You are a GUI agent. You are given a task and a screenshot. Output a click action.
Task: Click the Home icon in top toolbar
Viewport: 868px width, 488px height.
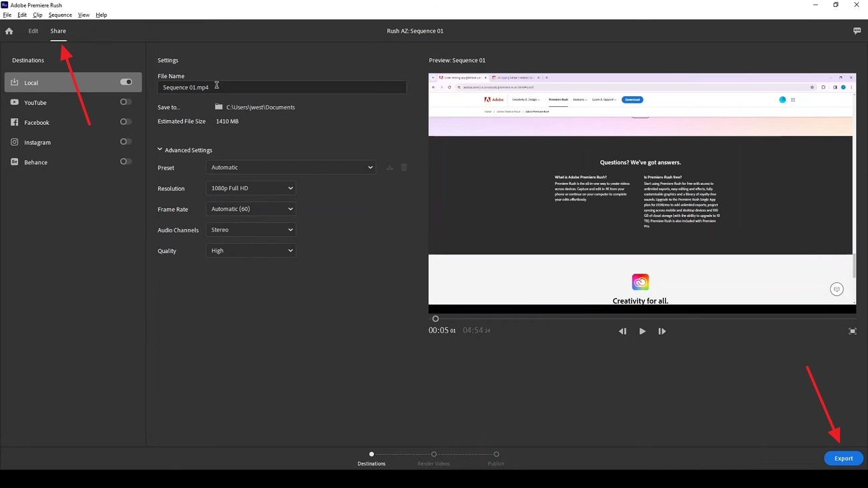pos(9,31)
